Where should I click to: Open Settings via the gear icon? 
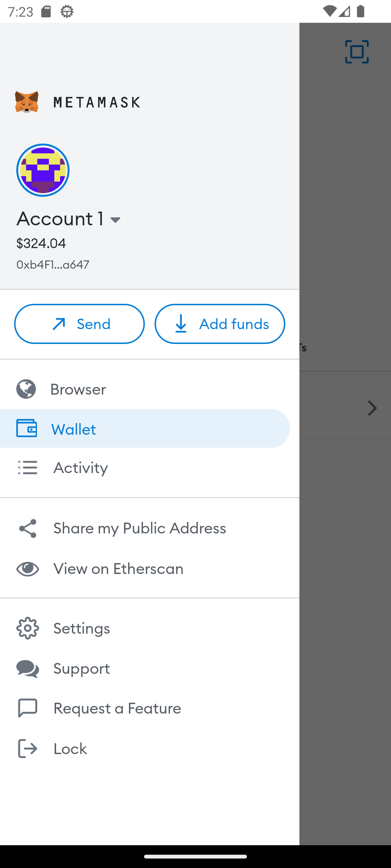[x=28, y=628]
